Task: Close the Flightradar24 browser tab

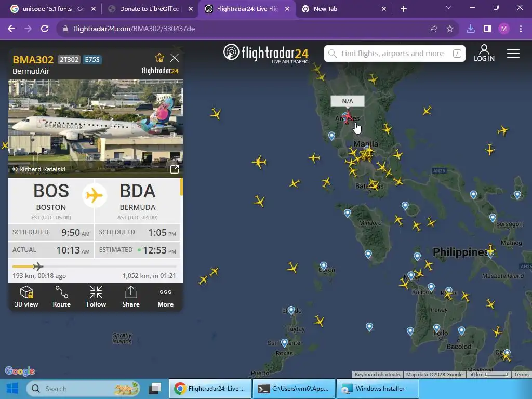Action: [287, 9]
